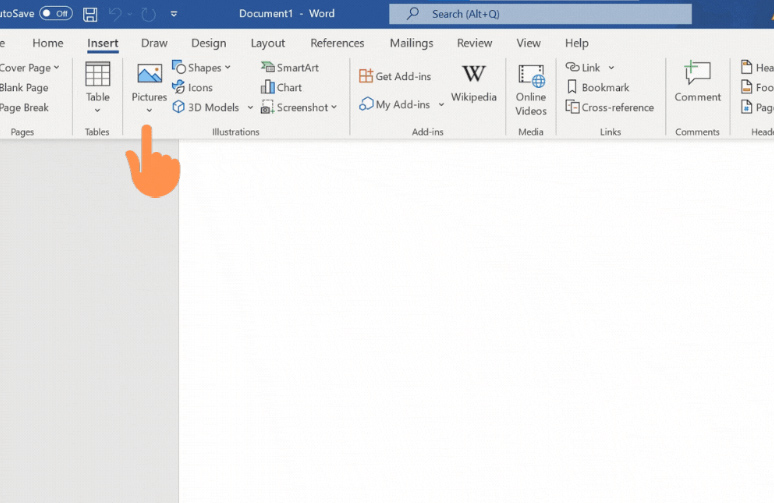Toggle the AutoSave switch
Image resolution: width=774 pixels, height=503 pixels.
point(56,14)
